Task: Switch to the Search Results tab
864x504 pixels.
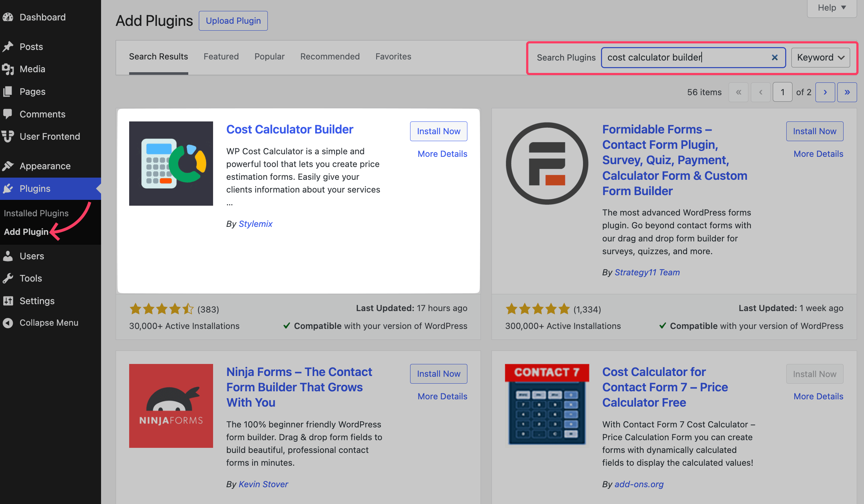Action: (x=158, y=57)
